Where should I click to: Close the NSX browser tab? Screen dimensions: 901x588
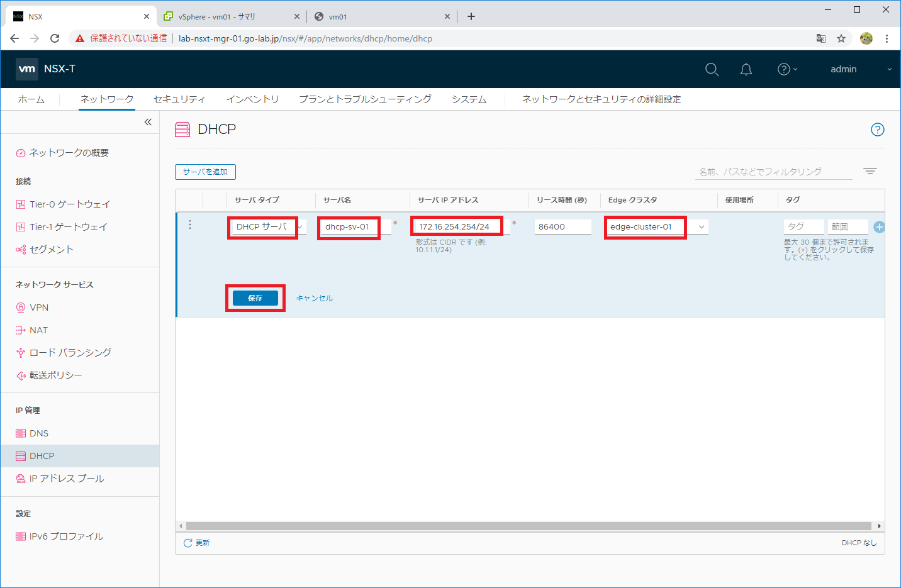tap(147, 16)
